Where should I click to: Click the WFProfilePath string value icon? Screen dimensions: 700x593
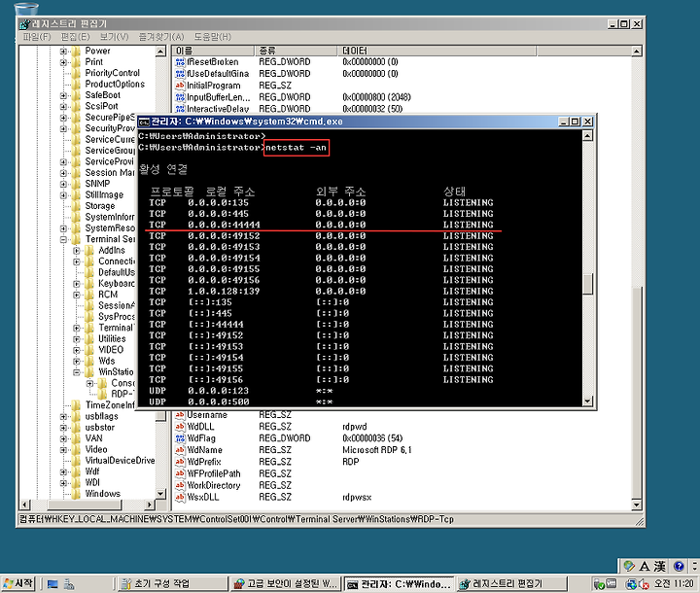(180, 473)
